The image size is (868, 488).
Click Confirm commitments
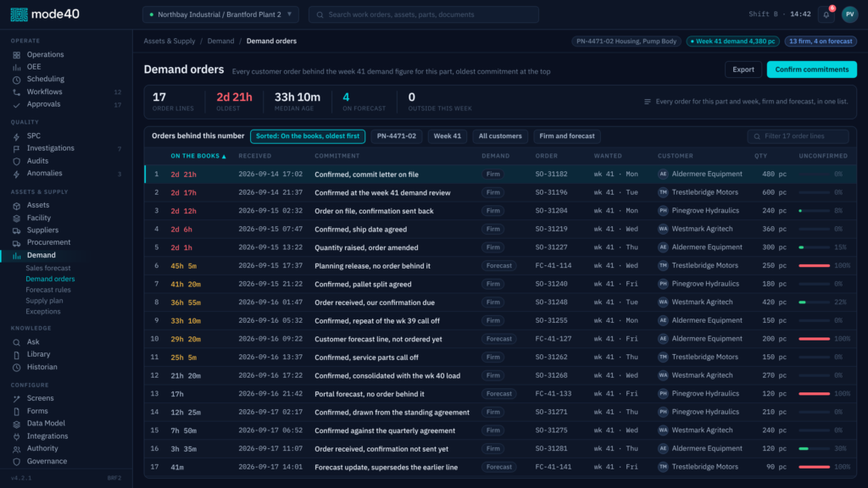[811, 69]
